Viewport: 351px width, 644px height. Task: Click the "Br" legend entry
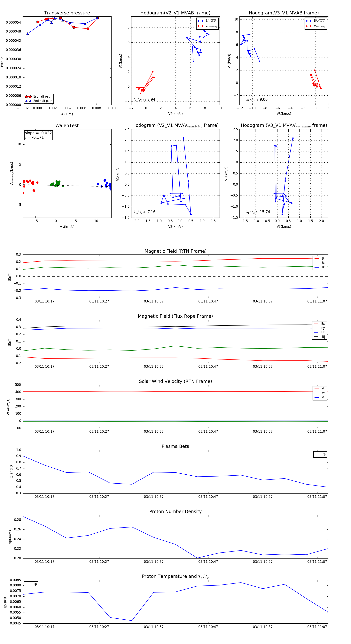click(x=320, y=259)
